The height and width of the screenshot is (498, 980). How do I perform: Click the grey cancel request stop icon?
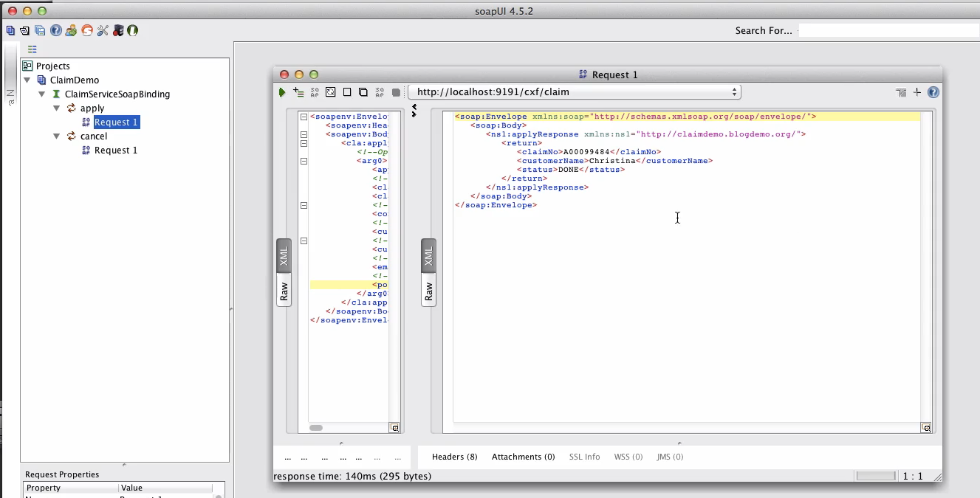coord(396,93)
